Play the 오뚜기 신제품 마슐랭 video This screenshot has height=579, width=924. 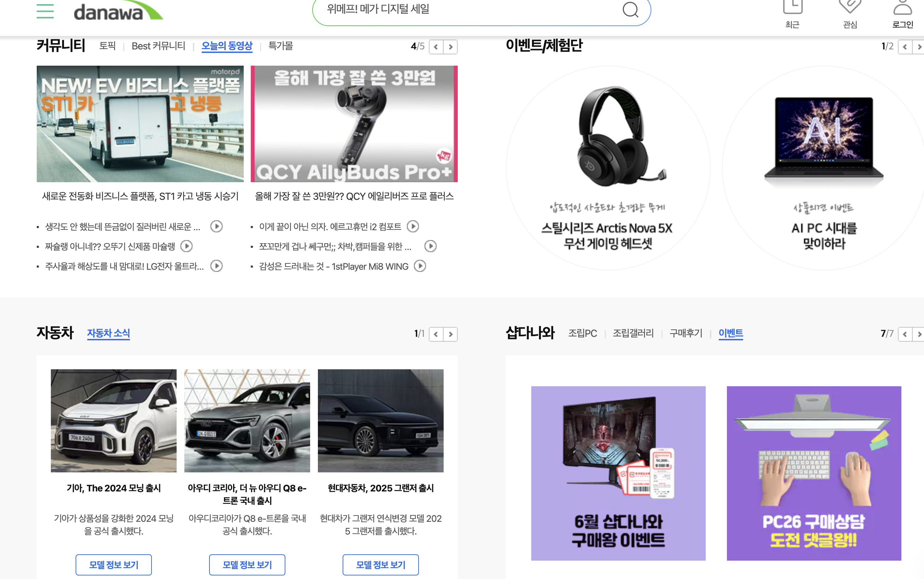coord(186,246)
